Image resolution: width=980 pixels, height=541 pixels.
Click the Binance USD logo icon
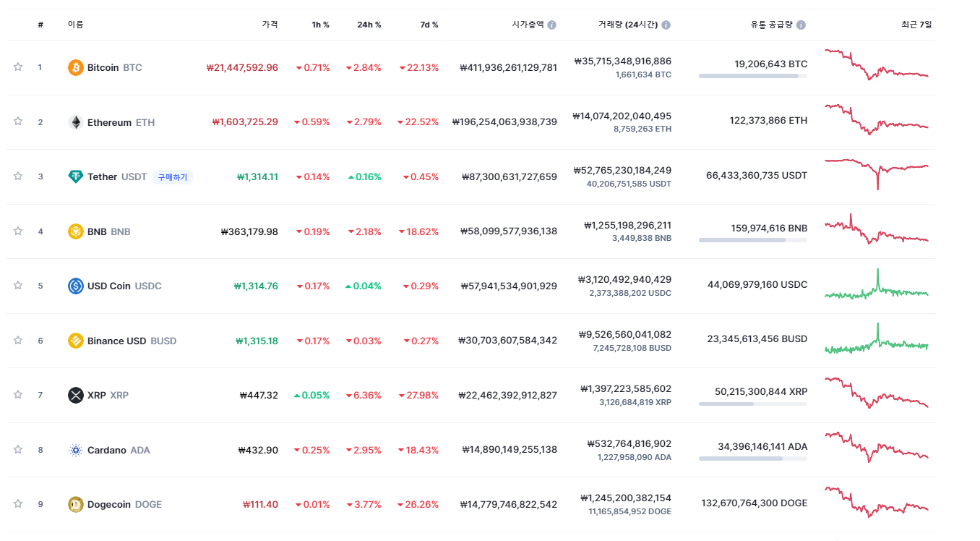pos(76,341)
